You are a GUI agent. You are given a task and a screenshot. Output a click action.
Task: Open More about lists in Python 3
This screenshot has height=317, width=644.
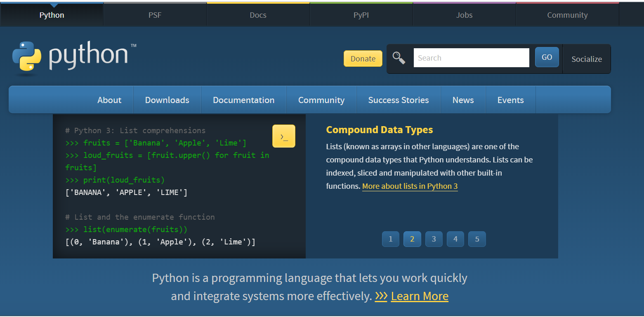click(x=410, y=186)
